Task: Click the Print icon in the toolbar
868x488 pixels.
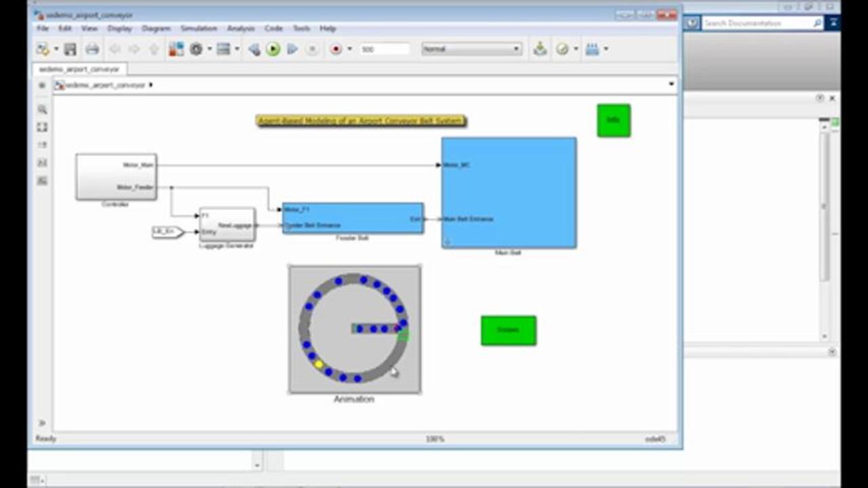Action: (92, 49)
